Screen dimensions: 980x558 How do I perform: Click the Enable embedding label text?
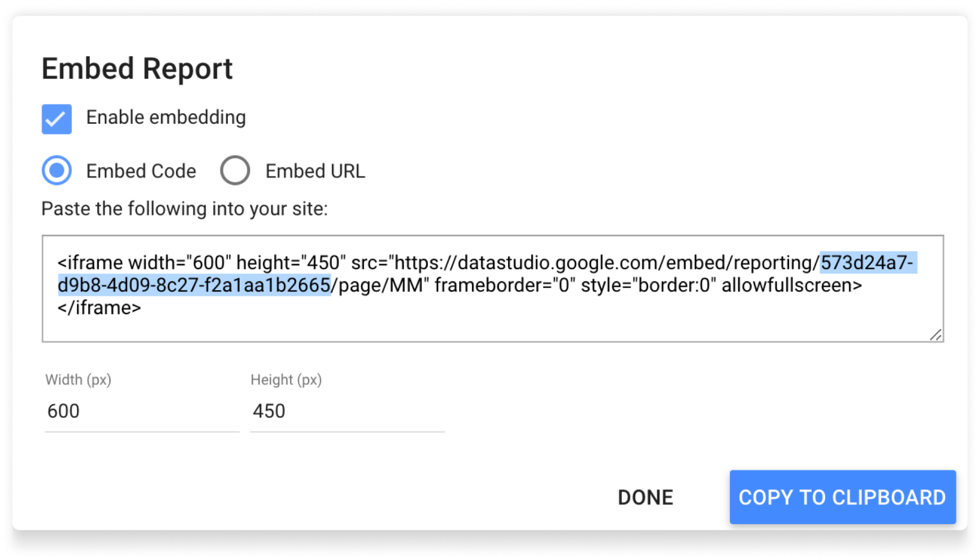[166, 118]
